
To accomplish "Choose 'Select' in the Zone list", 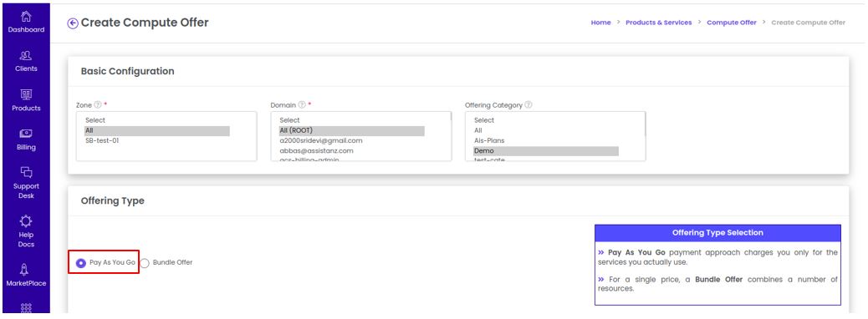I will [156, 120].
